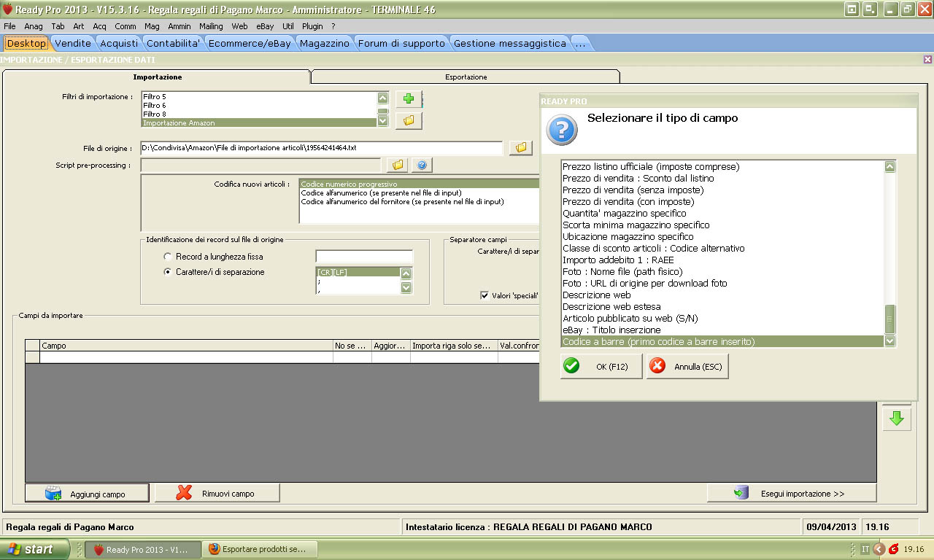Image resolution: width=934 pixels, height=560 pixels.
Task: Select Importo addebito 1 : RAEE
Action: coord(722,260)
